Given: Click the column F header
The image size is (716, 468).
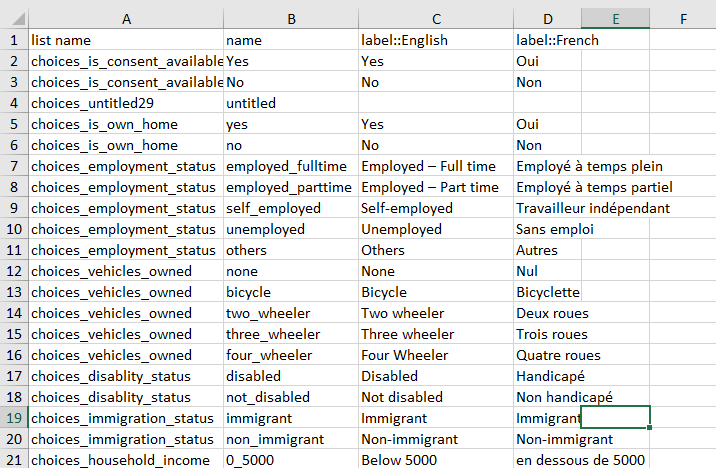Looking at the screenshot, I should click(682, 18).
